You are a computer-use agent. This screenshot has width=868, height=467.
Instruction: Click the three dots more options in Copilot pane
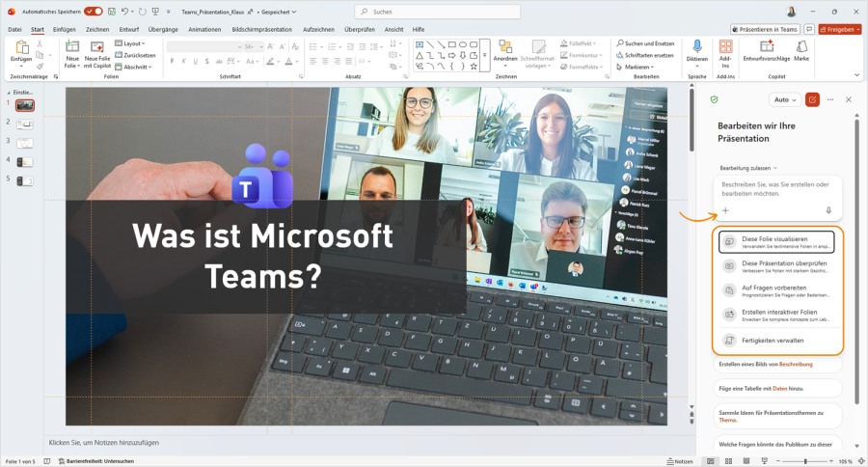[x=830, y=99]
